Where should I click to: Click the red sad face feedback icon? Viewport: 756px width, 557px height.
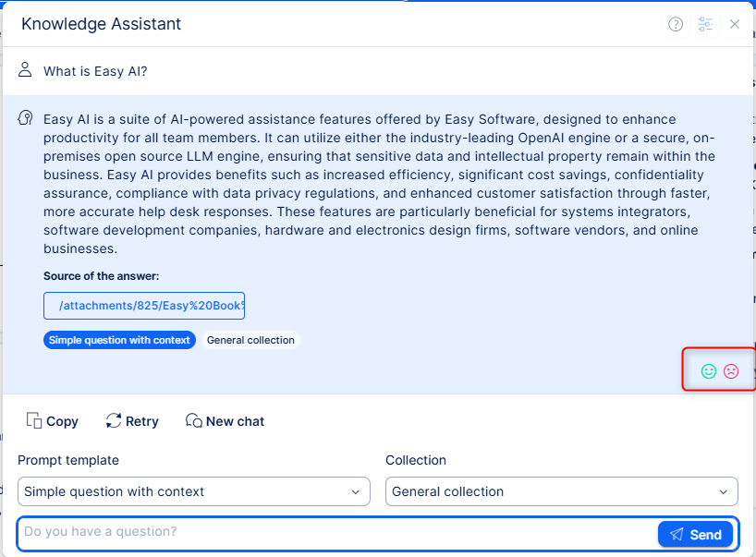pos(731,371)
